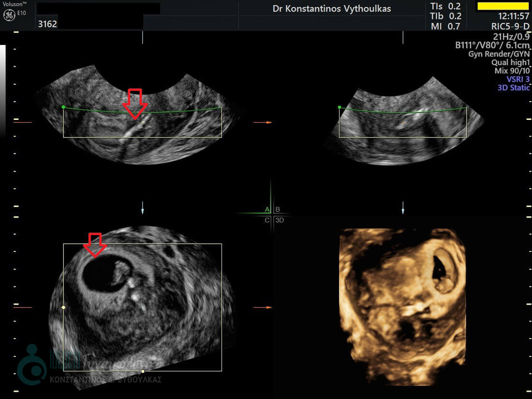Click the VSRI 3 setting label

(517, 79)
